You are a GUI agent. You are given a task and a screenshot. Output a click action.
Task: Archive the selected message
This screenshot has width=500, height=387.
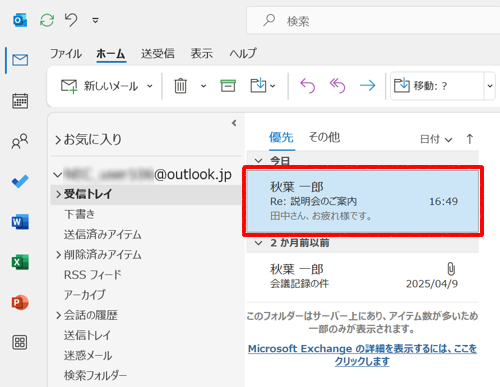(x=228, y=86)
